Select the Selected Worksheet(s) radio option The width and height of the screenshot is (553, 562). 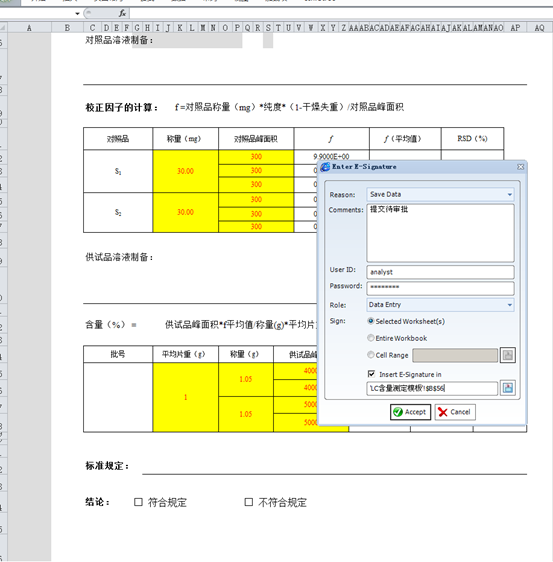tap(371, 321)
